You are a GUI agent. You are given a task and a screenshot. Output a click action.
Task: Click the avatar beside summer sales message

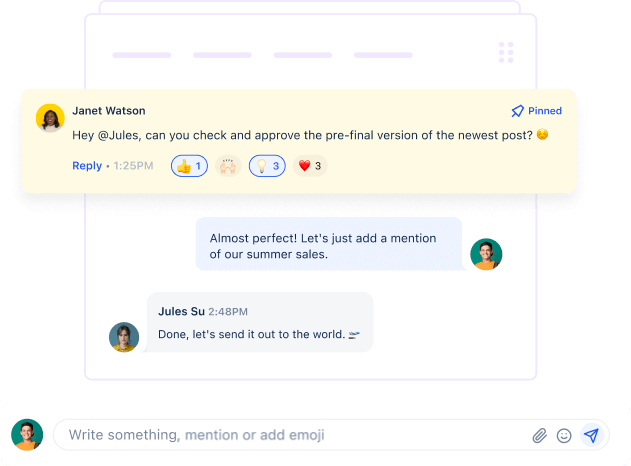coord(486,254)
